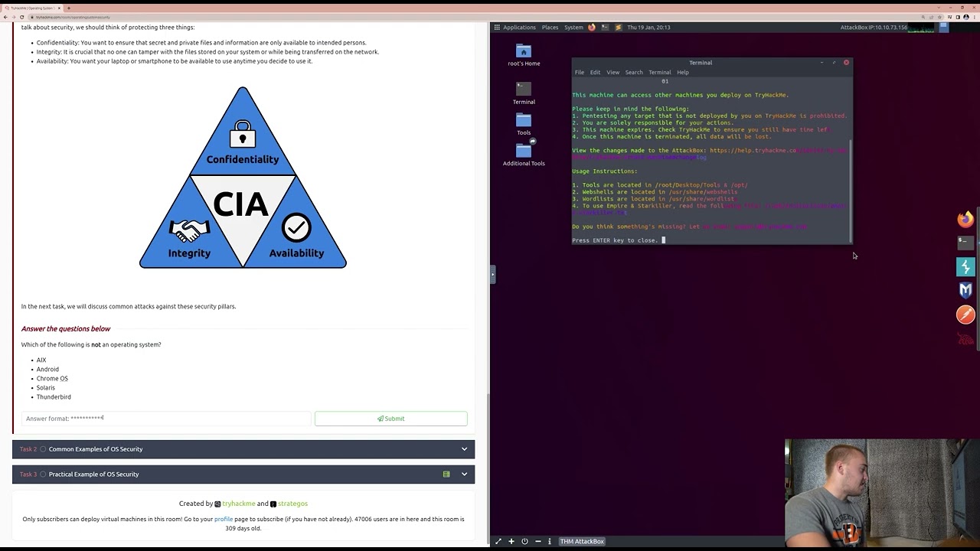The height and width of the screenshot is (551, 980).
Task: Close the Terminal window
Action: point(846,62)
